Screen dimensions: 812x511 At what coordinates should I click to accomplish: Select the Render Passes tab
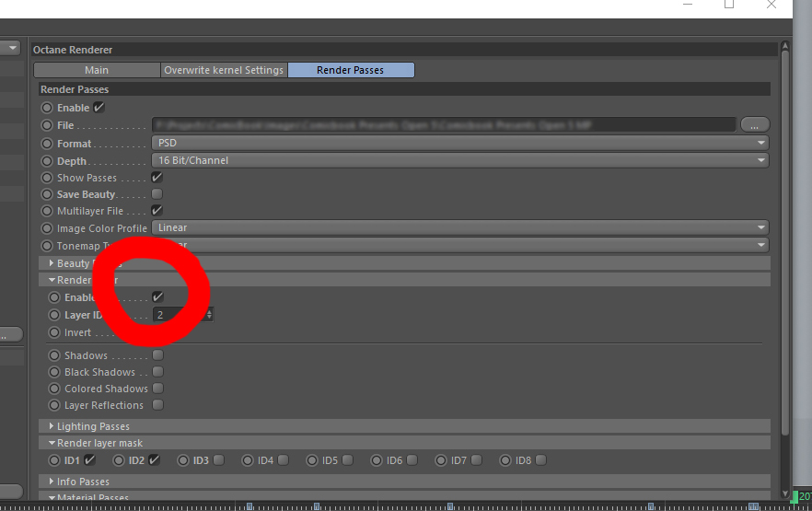[351, 70]
